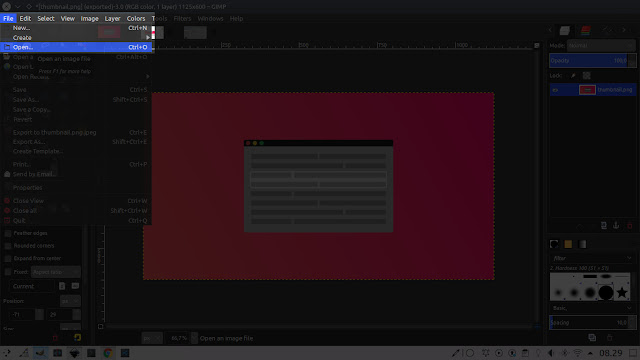This screenshot has width=640, height=360.
Task: Open the 66,7% zoom dropdown
Action: click(x=194, y=338)
